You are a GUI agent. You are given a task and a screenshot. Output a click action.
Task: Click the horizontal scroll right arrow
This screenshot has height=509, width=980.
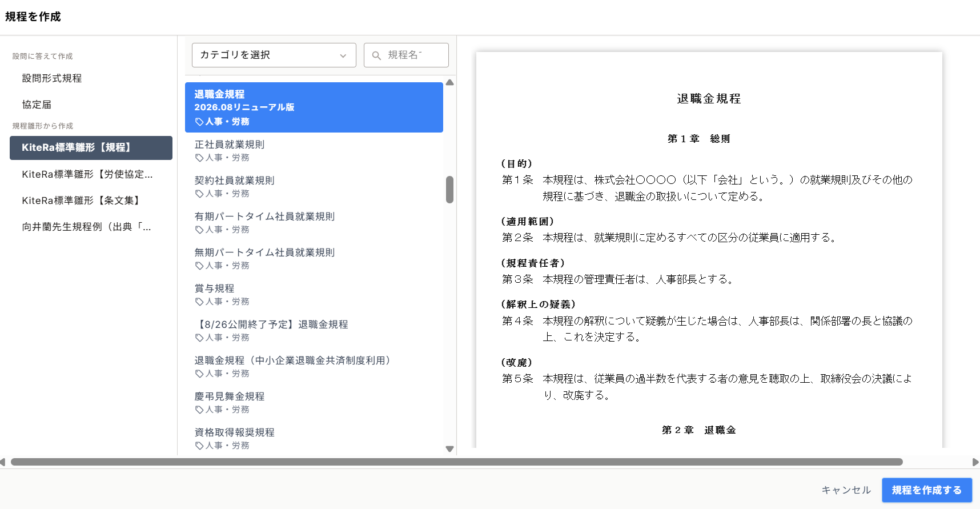click(x=975, y=462)
